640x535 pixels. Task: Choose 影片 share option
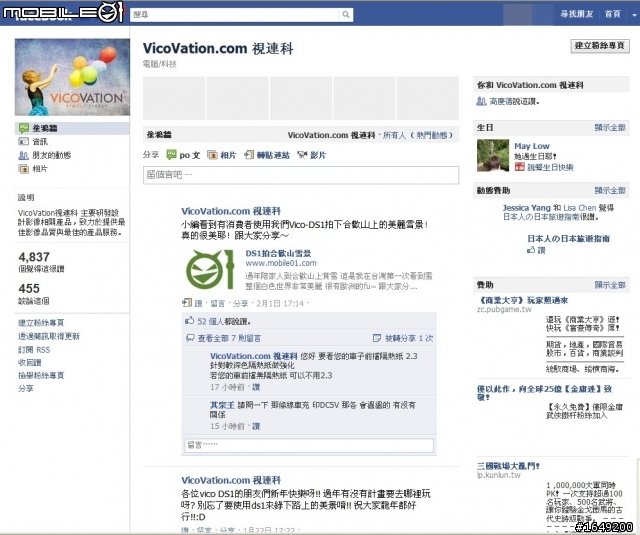point(318,155)
